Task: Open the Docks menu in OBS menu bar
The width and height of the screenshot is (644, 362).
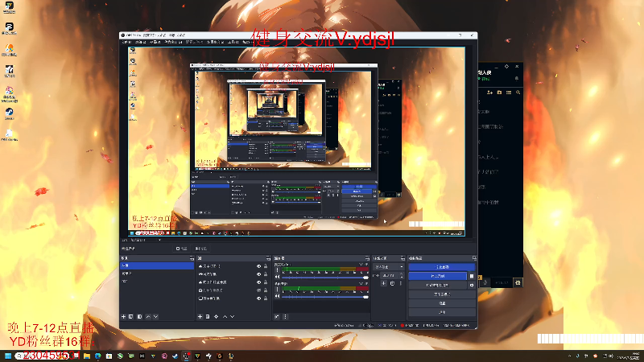Action: pyautogui.click(x=173, y=42)
